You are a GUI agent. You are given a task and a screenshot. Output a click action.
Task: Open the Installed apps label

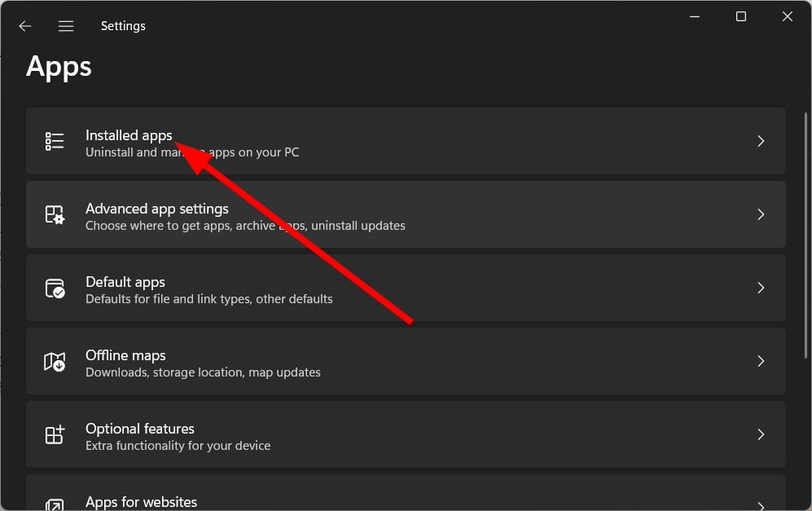point(129,135)
